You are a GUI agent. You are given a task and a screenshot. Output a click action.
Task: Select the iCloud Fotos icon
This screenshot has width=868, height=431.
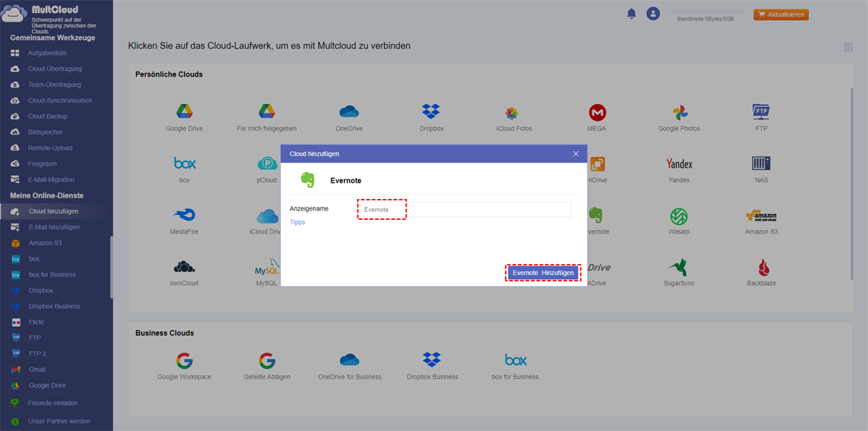[512, 113]
